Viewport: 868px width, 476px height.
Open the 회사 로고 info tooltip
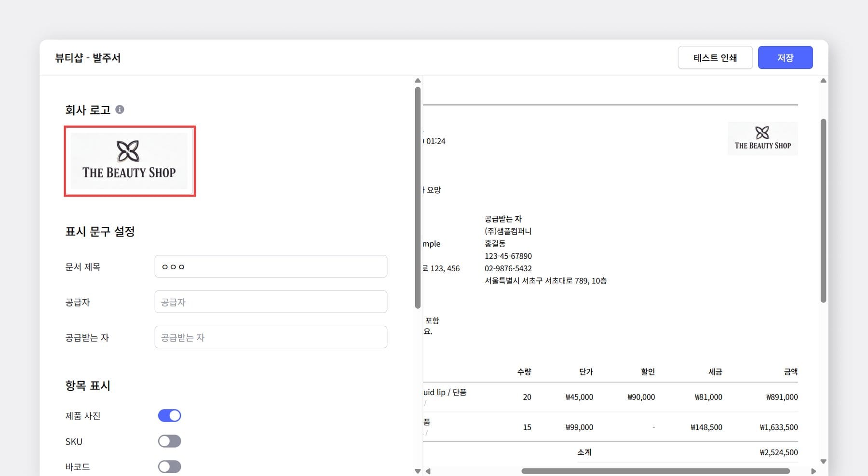[x=120, y=109]
